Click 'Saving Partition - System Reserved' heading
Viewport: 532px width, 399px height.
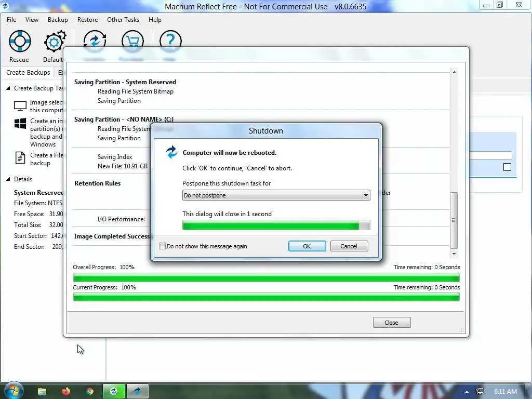coord(125,82)
